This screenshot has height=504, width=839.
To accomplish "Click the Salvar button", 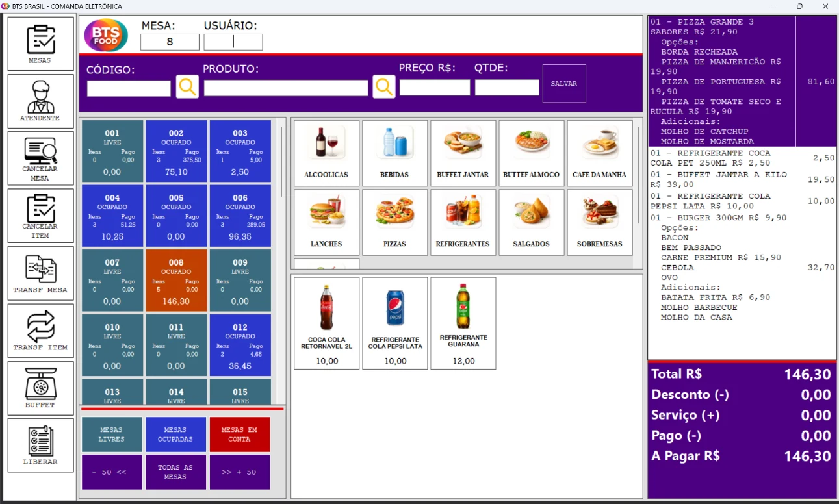I will coord(564,84).
